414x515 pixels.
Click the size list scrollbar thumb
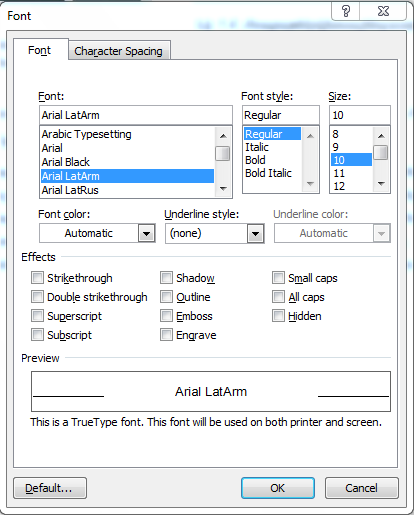pyautogui.click(x=381, y=152)
